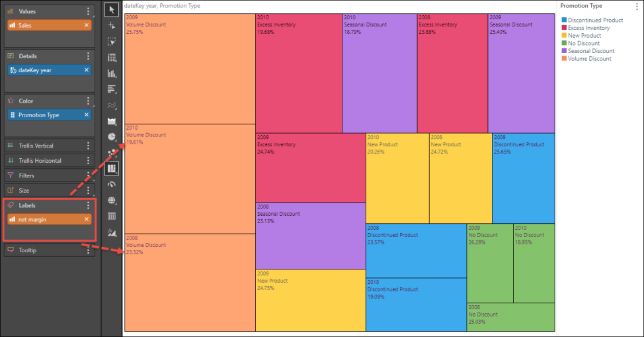The width and height of the screenshot is (644, 337).
Task: Open the Filters zone three-dot menu
Action: 89,175
